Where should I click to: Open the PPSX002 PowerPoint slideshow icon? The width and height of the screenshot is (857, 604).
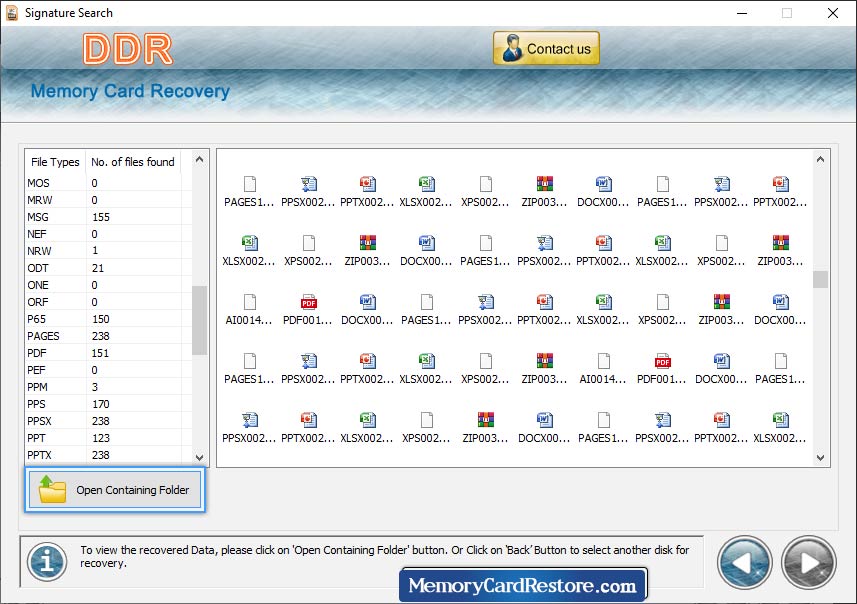pos(308,183)
